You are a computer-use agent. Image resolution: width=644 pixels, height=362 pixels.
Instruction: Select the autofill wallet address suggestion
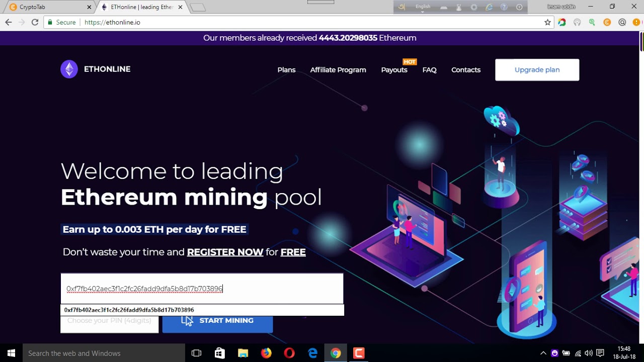(x=202, y=310)
